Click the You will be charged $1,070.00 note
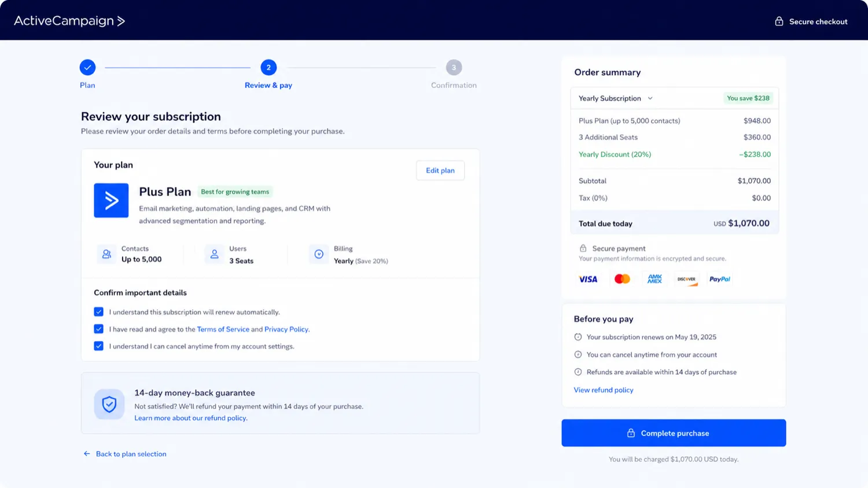 674,460
